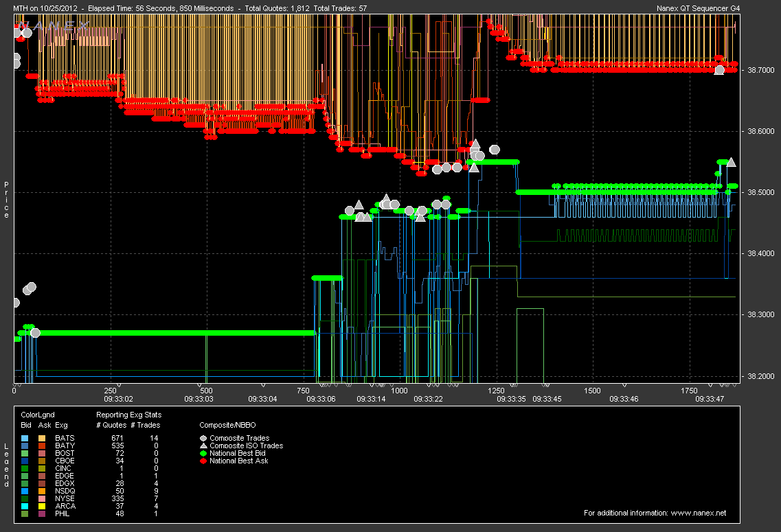Click the 38.5000 price axis label
This screenshot has width=781, height=532.
pyautogui.click(x=761, y=192)
